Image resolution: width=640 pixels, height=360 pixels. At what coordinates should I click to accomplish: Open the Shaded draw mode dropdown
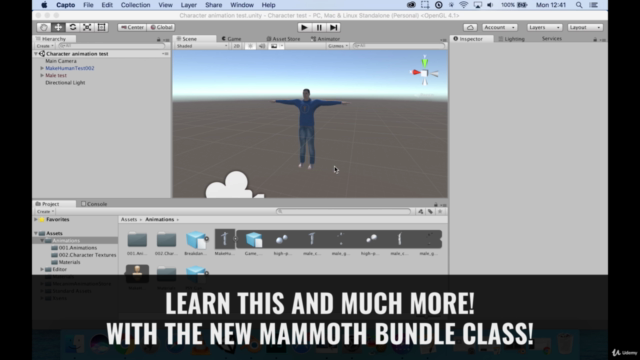click(x=202, y=46)
